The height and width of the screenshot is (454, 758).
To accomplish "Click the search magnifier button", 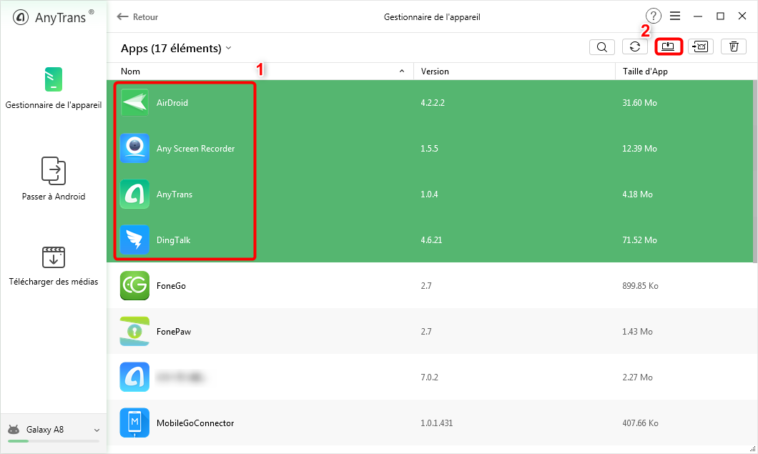I will (x=602, y=47).
